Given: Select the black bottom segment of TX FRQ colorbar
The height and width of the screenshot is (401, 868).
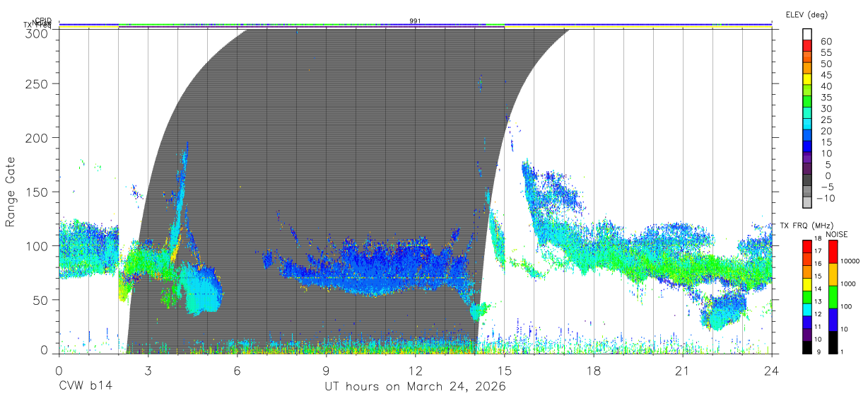Looking at the screenshot, I should click(x=807, y=347).
